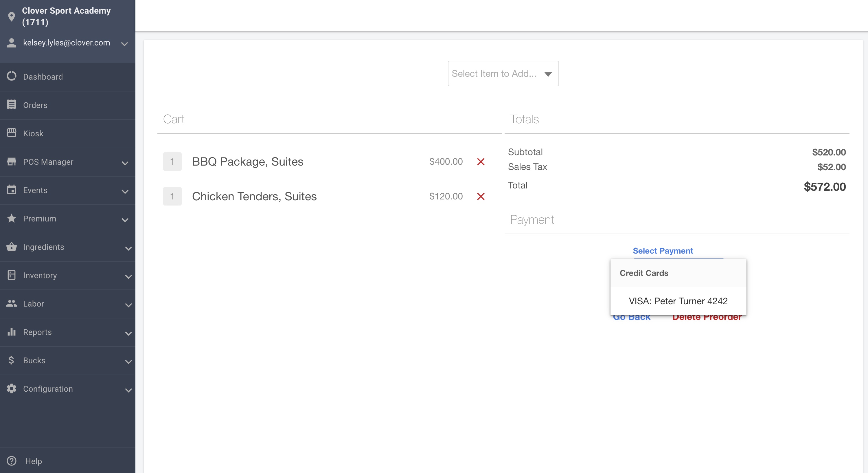Select the Events menu label
This screenshot has width=868, height=473.
click(35, 190)
